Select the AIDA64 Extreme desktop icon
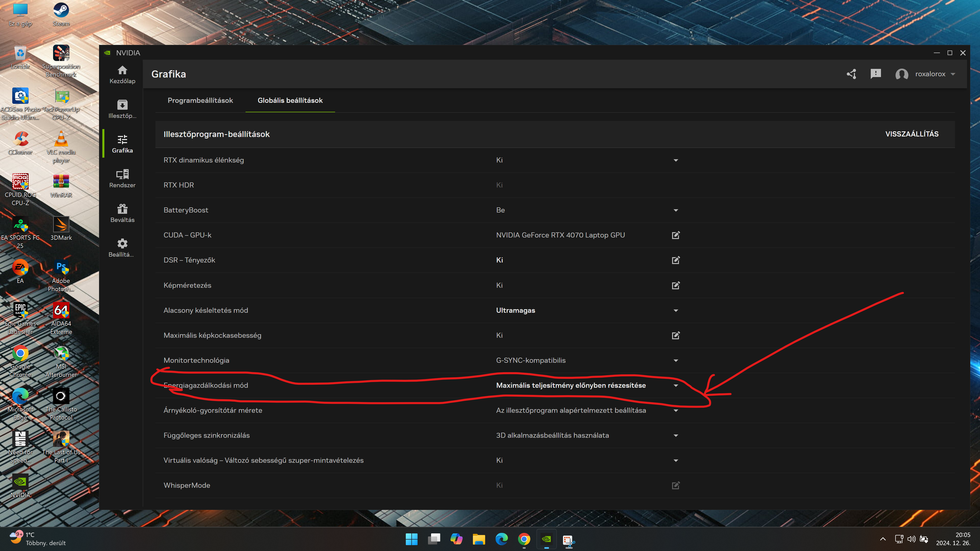 pos(61,319)
